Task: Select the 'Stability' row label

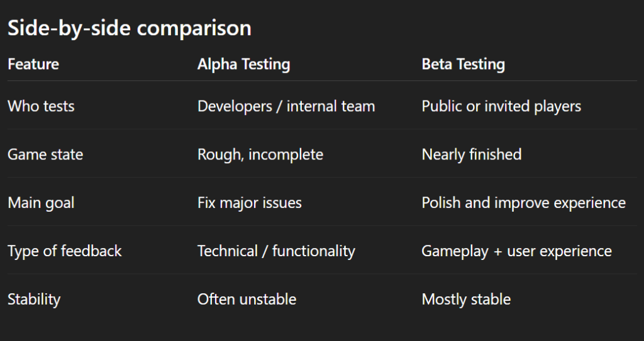Action: coord(34,300)
